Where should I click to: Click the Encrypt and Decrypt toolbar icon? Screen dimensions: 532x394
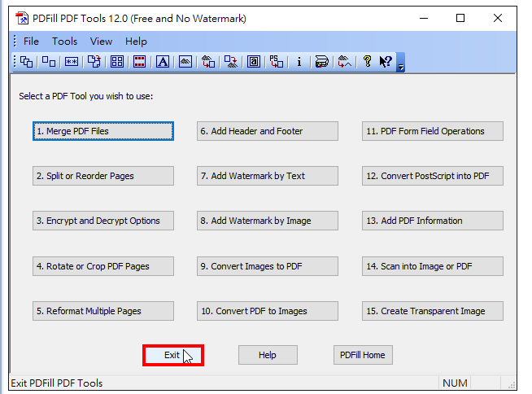tap(72, 62)
